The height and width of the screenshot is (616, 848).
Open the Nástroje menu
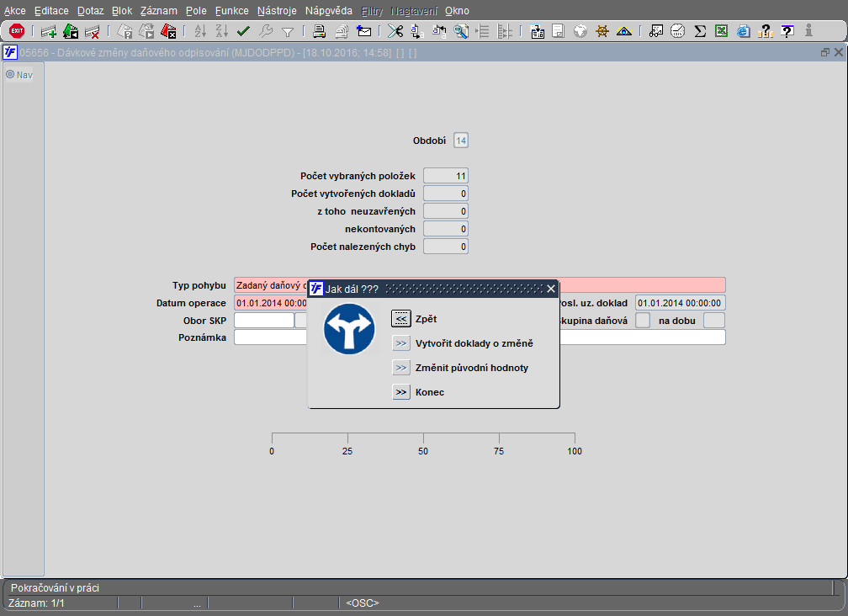click(x=277, y=11)
